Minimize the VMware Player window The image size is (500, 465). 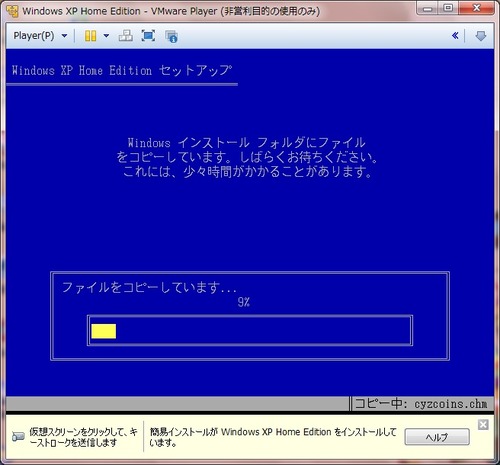pyautogui.click(x=427, y=8)
